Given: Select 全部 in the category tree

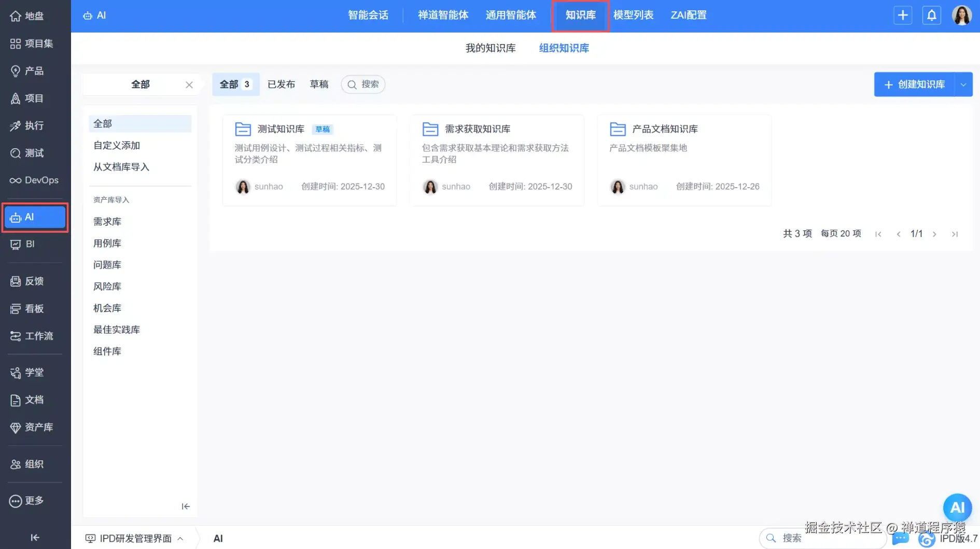Looking at the screenshot, I should (x=140, y=124).
